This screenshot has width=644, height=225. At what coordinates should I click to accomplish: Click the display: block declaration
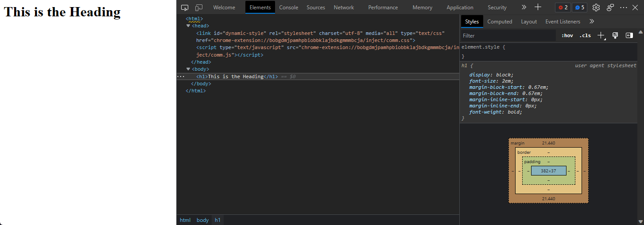tap(491, 75)
